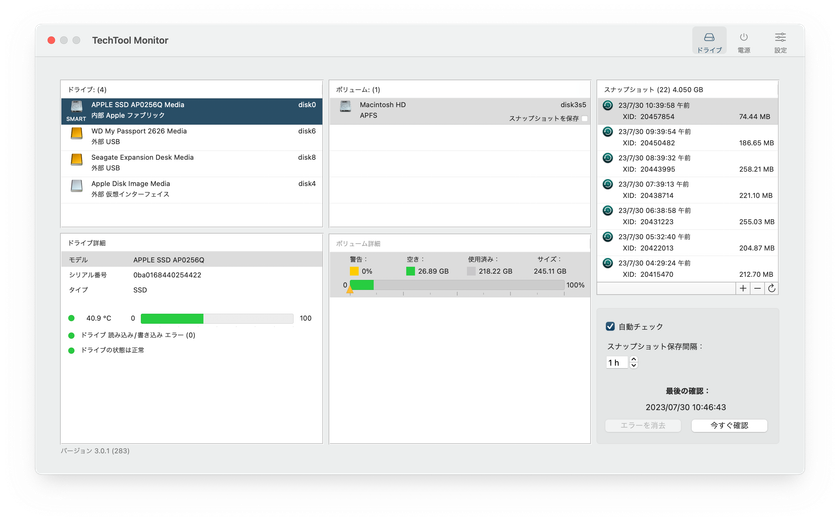
Task: Click snapshot icon for 10:39:58 entry
Action: (x=608, y=105)
